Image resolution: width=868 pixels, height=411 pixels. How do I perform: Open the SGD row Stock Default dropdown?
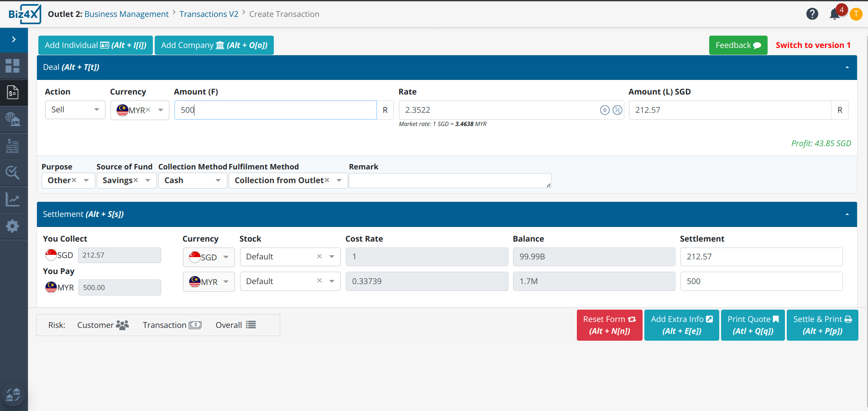290,257
